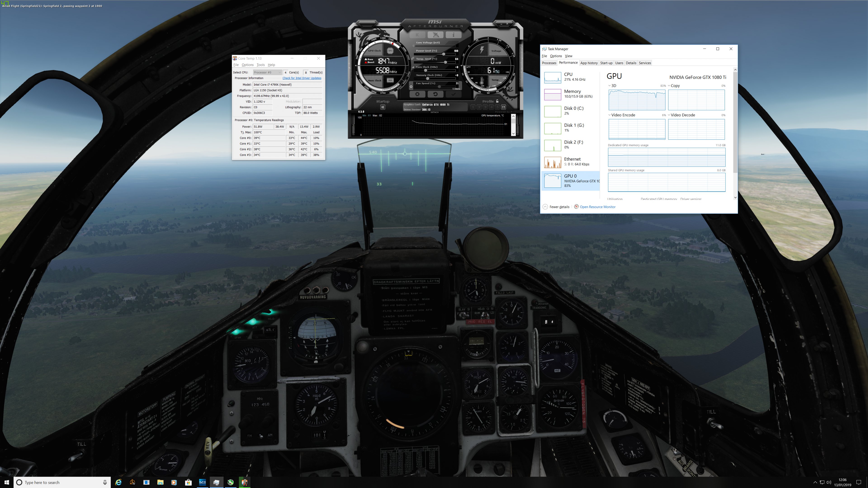Open Afterburner settings via large gear button
Image resolution: width=868 pixels, height=488 pixels.
pyautogui.click(x=417, y=94)
